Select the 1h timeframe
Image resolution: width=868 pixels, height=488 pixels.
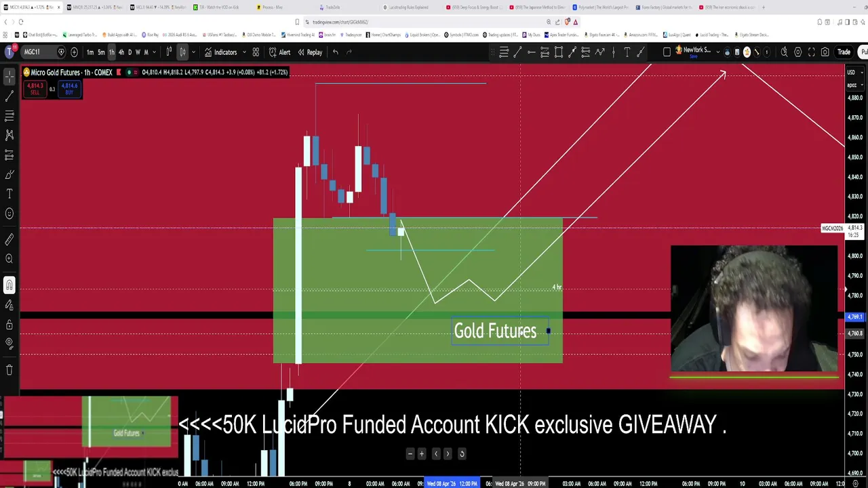click(112, 52)
